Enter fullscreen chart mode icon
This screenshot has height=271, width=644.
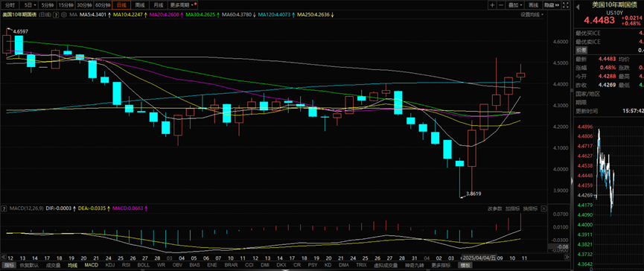click(x=566, y=5)
